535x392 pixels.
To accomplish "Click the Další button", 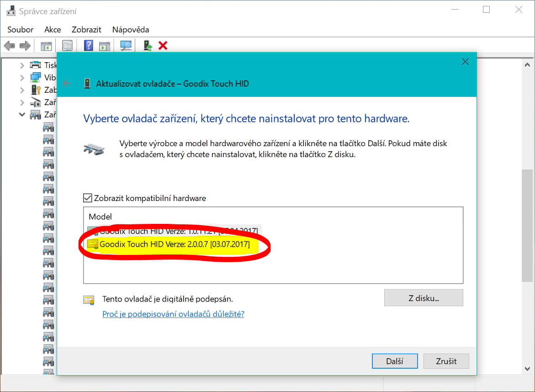I will [395, 361].
